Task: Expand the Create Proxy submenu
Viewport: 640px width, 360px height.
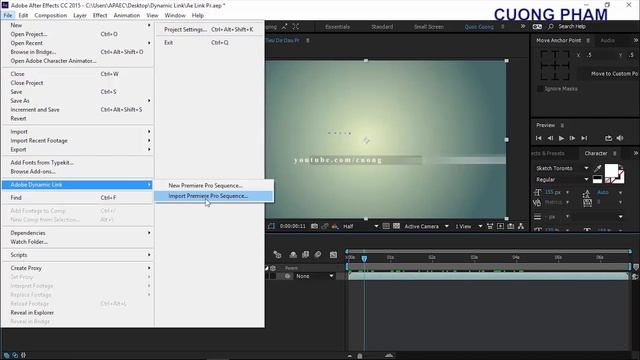Action: 77,268
